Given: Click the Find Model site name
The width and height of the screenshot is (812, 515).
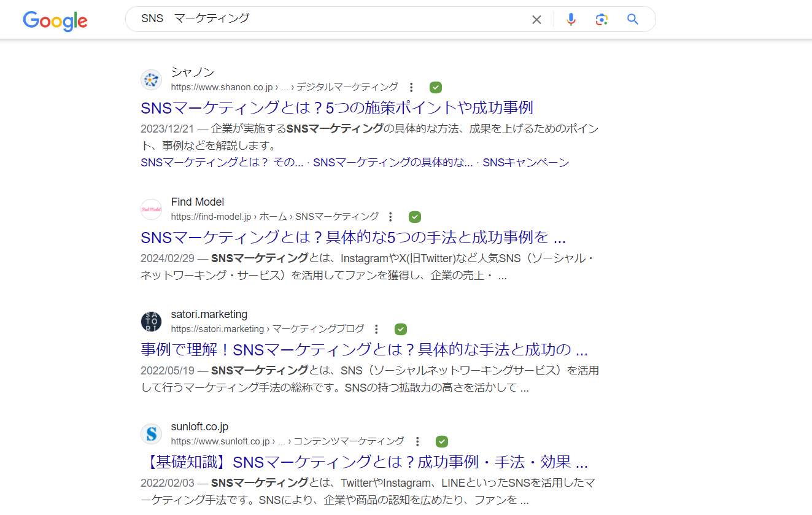Looking at the screenshot, I should click(198, 202).
